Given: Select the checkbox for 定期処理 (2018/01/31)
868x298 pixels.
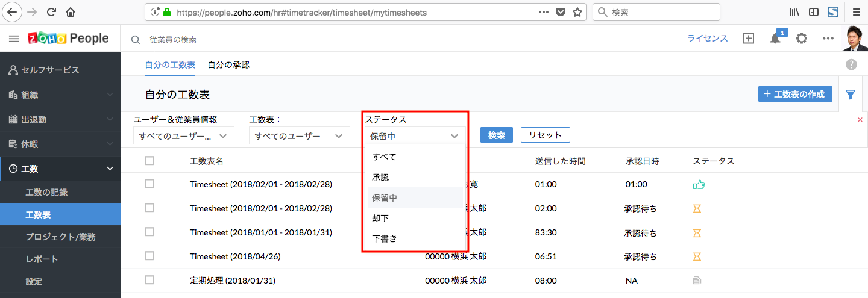Looking at the screenshot, I should (x=149, y=280).
